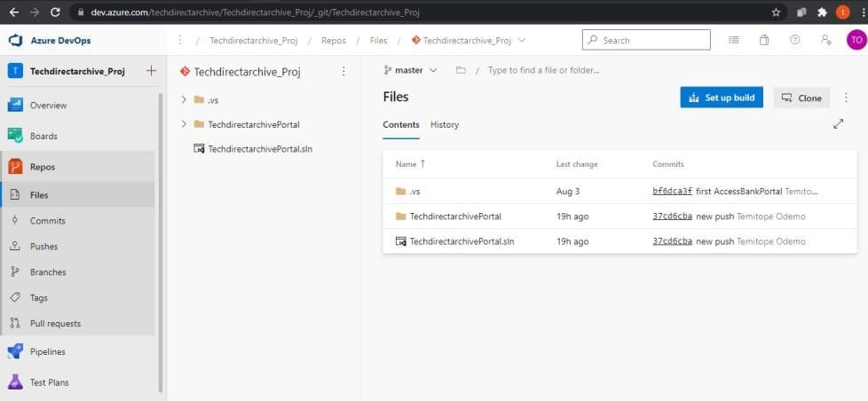
Task: Bookmark this page with star icon
Action: tap(776, 12)
